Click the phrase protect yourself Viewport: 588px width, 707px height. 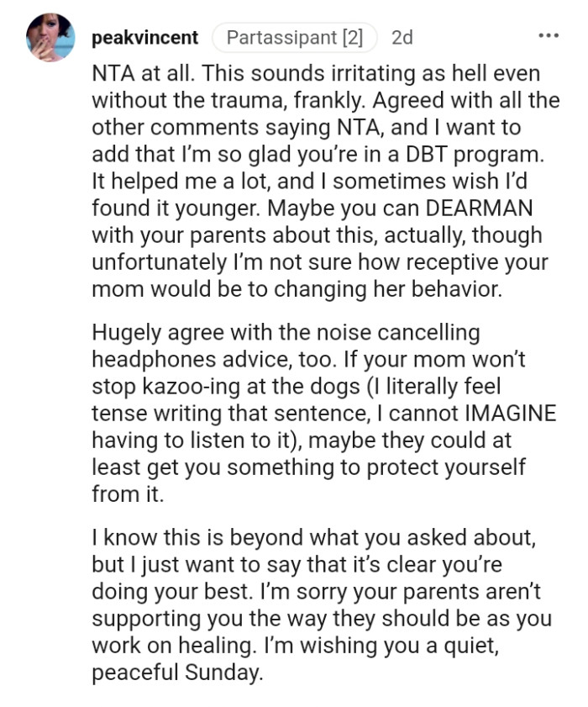click(x=445, y=468)
